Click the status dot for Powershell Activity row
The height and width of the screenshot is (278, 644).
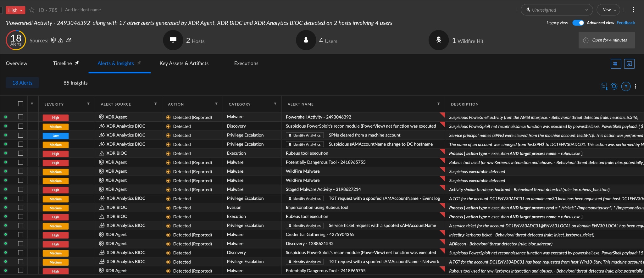[x=5, y=117]
